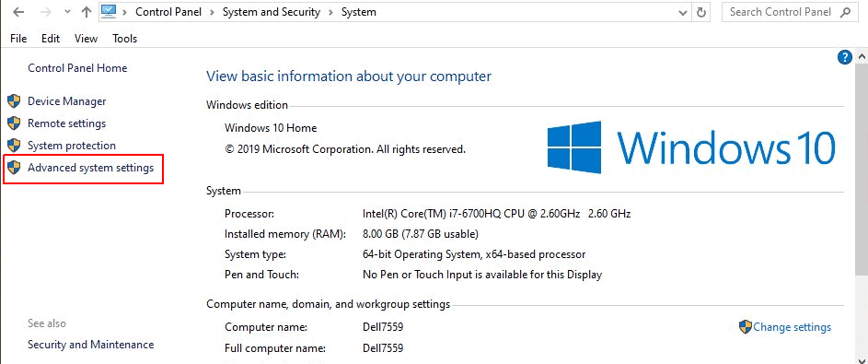Open the Tools menu
This screenshot has width=868, height=364.
click(x=124, y=38)
